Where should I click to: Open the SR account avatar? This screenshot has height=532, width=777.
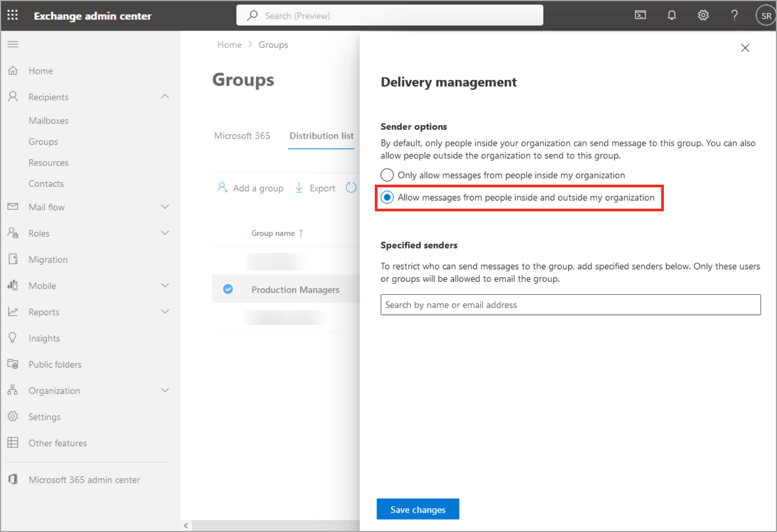(766, 16)
